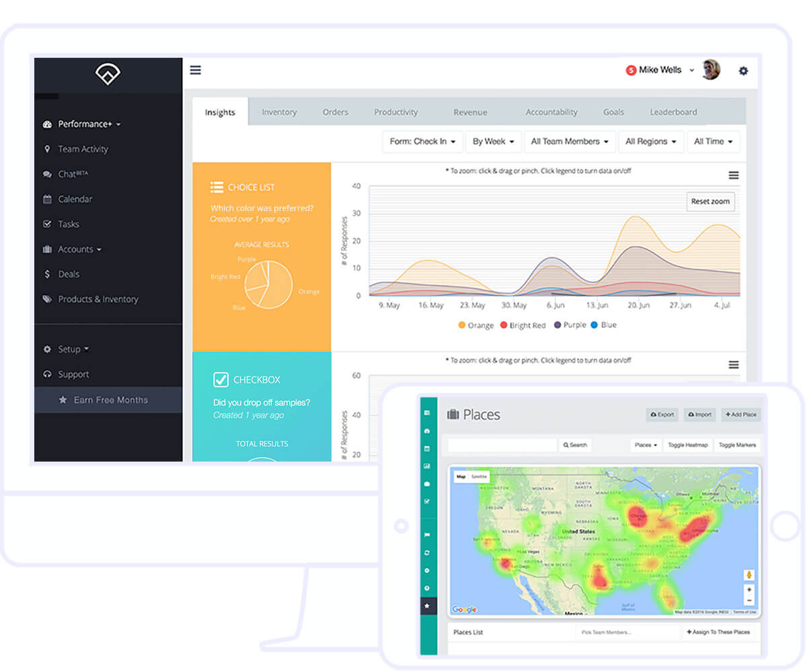Click the Search button on Places
This screenshot has height=672, width=807.
[575, 445]
